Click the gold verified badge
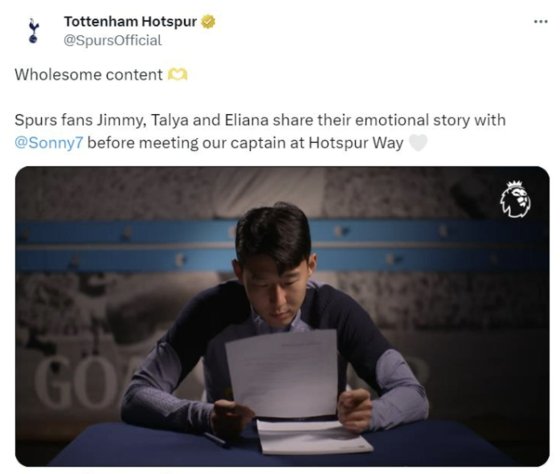Viewport: 560px width, 474px height. click(209, 22)
